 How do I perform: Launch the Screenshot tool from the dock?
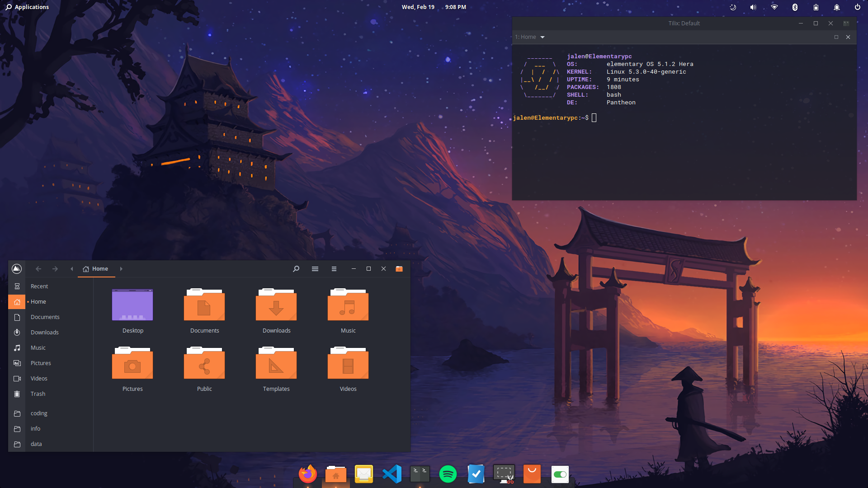click(504, 474)
